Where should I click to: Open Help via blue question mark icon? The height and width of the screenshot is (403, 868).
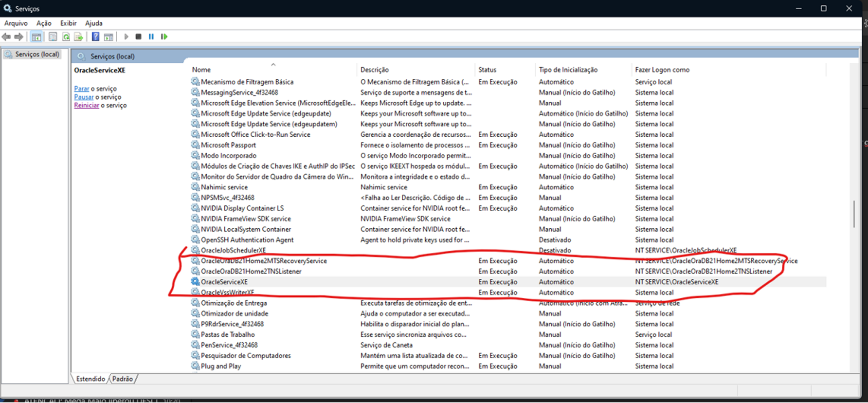point(95,37)
